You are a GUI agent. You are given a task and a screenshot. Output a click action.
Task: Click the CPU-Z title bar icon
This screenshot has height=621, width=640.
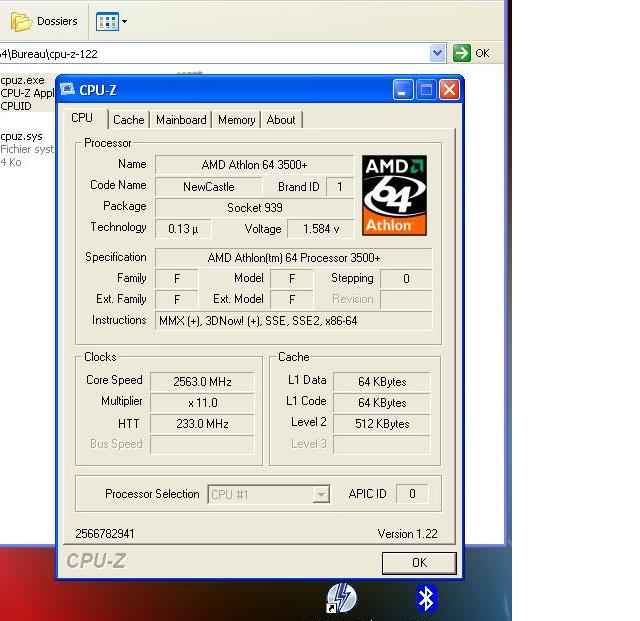click(x=68, y=90)
